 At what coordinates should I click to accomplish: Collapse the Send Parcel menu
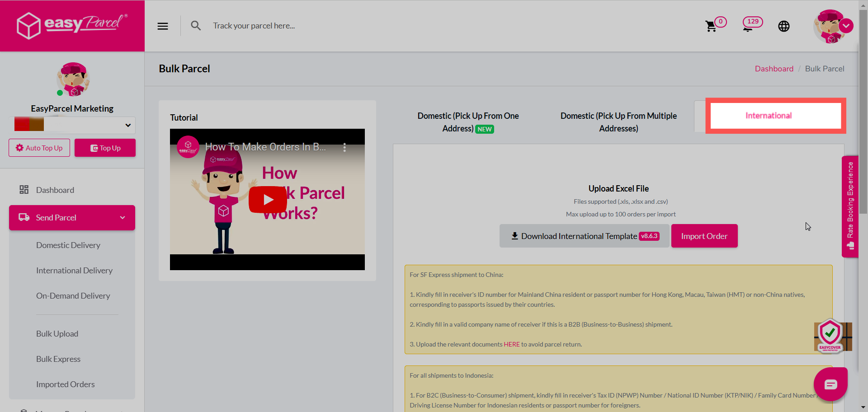coord(72,218)
